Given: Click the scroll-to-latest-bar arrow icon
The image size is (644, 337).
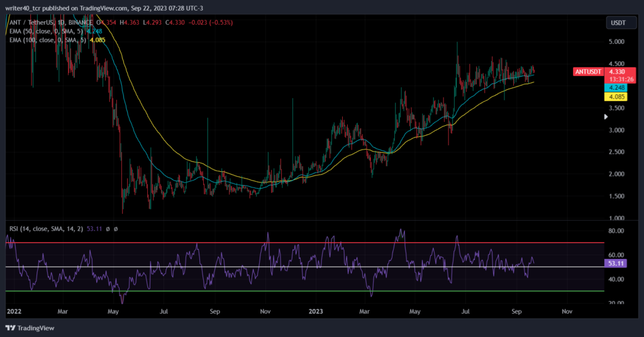Looking at the screenshot, I should 606,117.
